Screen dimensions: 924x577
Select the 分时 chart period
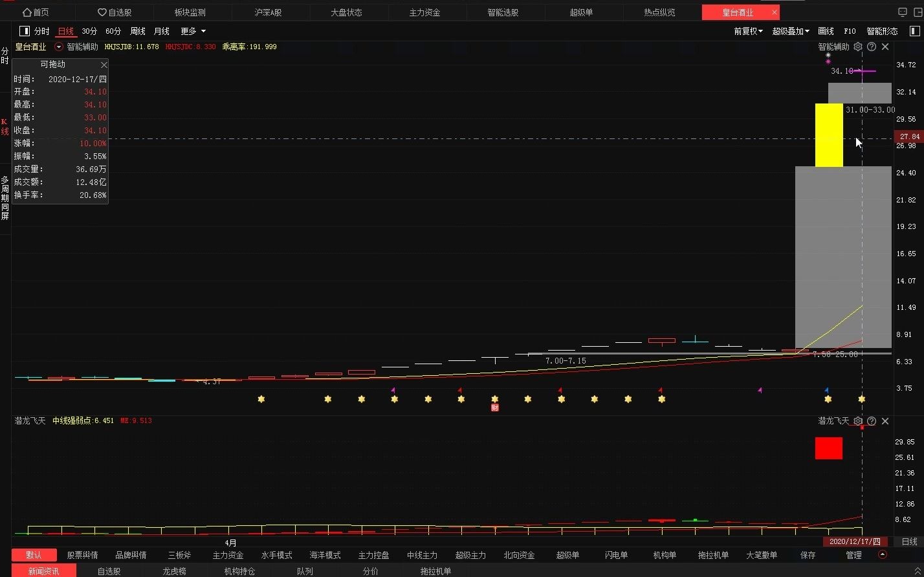pyautogui.click(x=41, y=31)
